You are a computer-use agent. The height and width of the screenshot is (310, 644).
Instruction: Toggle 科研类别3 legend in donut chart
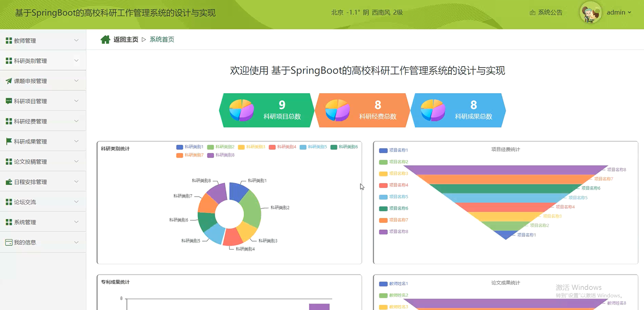(252, 147)
